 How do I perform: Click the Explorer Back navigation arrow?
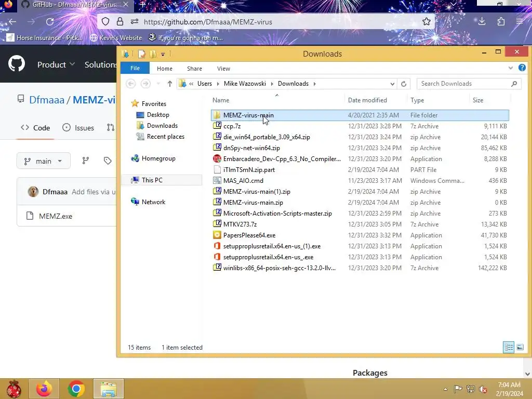(130, 84)
